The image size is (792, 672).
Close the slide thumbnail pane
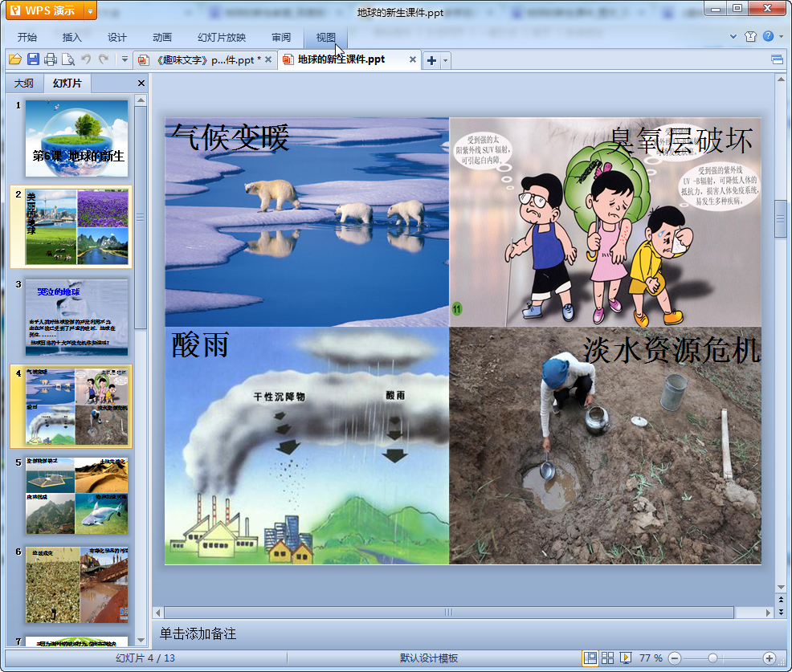[x=141, y=83]
